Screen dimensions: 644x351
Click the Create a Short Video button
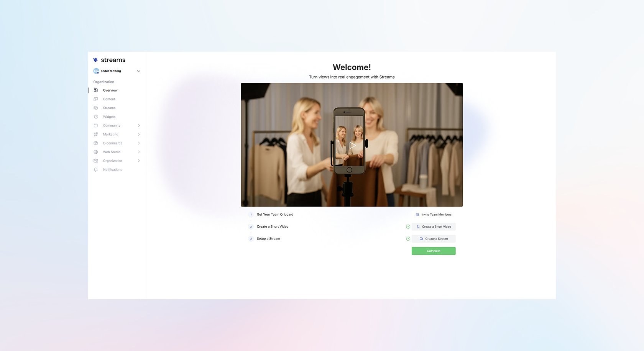434,227
